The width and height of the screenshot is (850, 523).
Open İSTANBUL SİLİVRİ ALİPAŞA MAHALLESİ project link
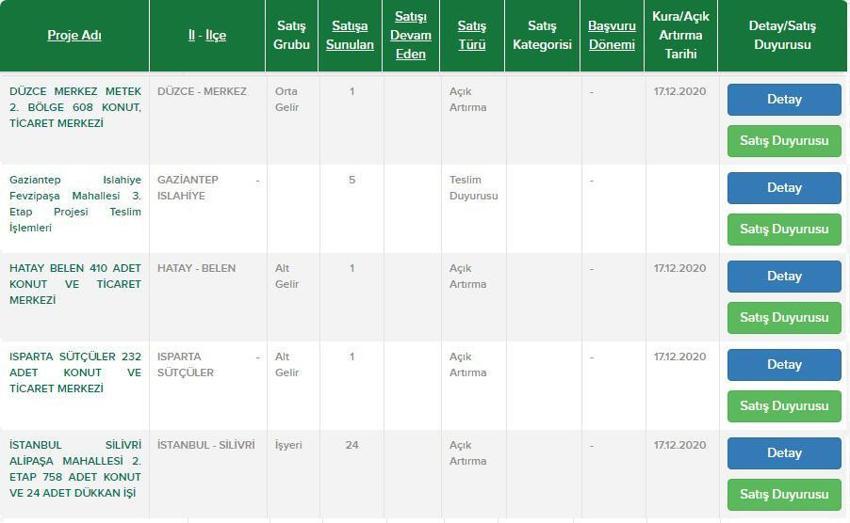(x=75, y=469)
